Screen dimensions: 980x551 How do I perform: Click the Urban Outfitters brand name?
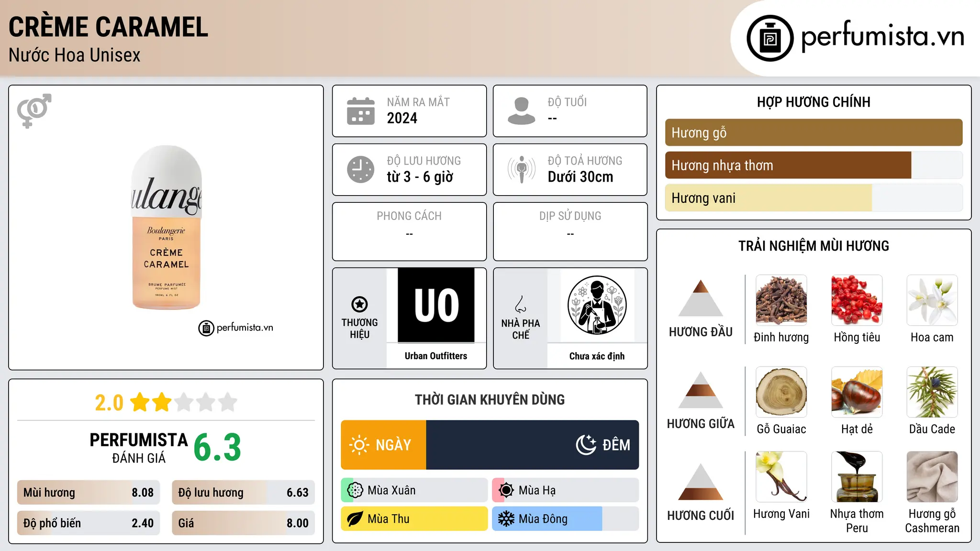click(436, 356)
